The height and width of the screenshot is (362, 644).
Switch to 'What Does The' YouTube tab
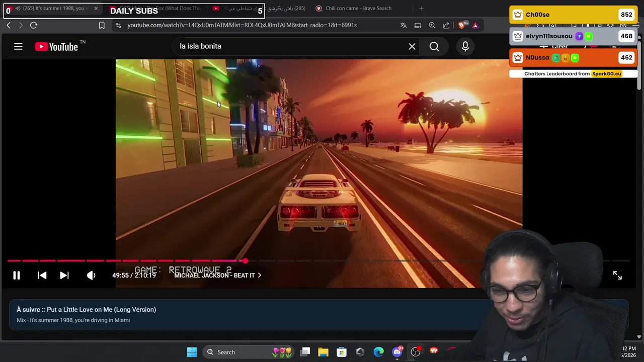156,9
